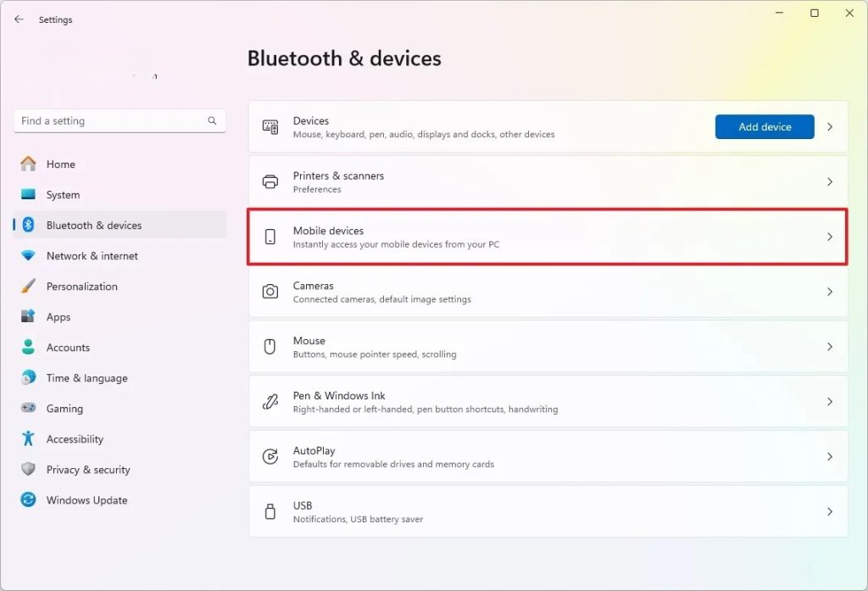
Task: Select the Network & internet wifi icon
Action: 29,255
